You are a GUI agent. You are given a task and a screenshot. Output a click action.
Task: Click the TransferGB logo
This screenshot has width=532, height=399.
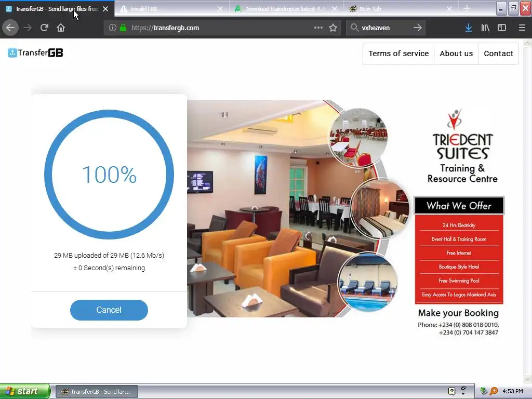(35, 52)
